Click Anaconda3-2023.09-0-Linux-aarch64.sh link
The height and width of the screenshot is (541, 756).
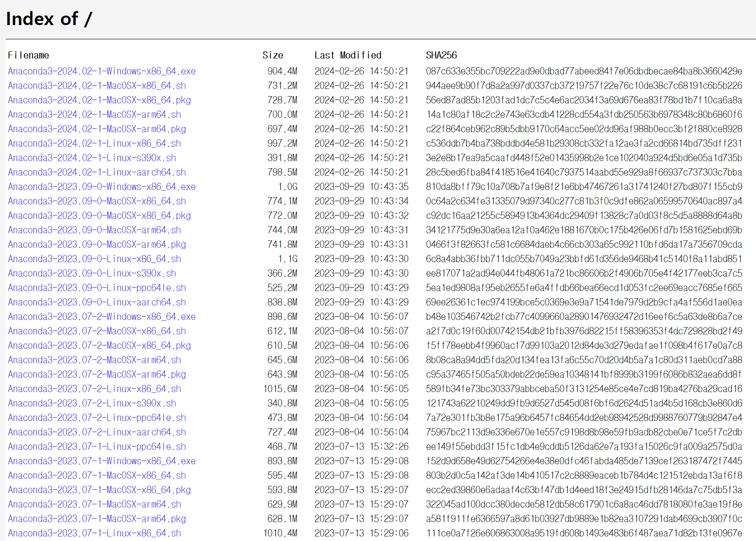coord(97,302)
